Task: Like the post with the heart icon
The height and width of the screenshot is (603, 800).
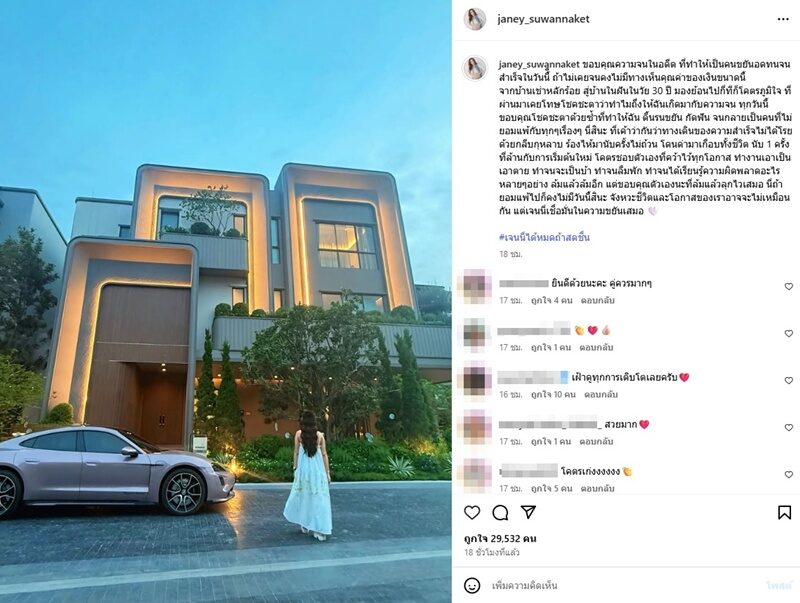Action: (472, 512)
